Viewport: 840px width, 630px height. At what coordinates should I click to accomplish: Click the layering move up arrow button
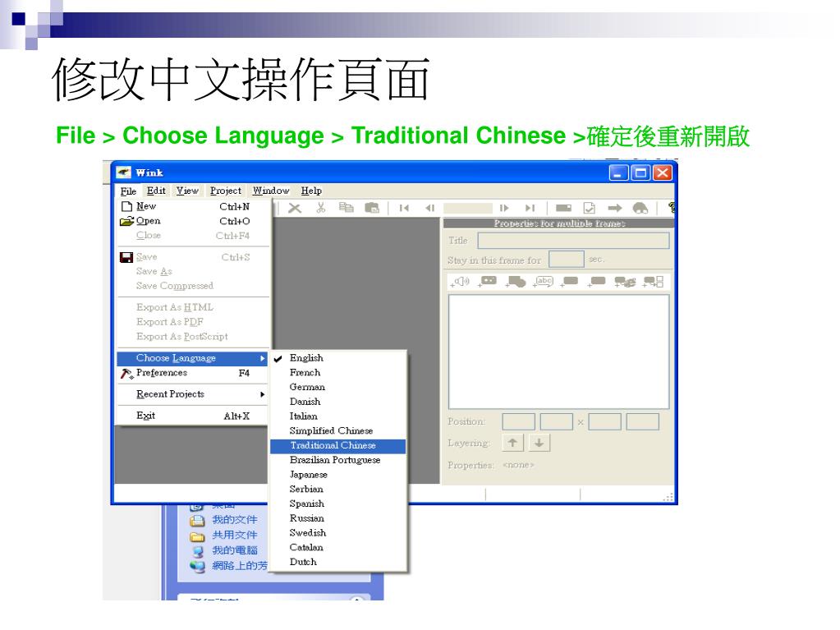click(x=512, y=443)
